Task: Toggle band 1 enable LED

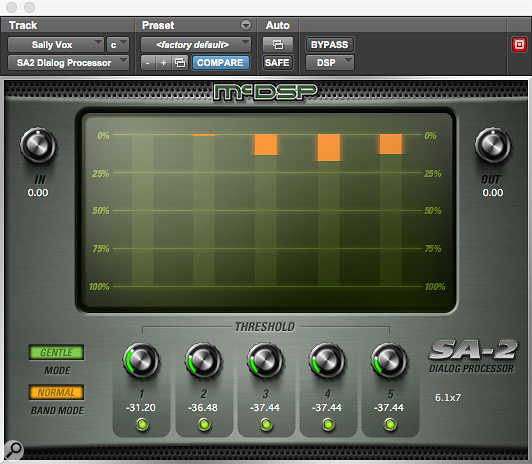Action: click(142, 424)
